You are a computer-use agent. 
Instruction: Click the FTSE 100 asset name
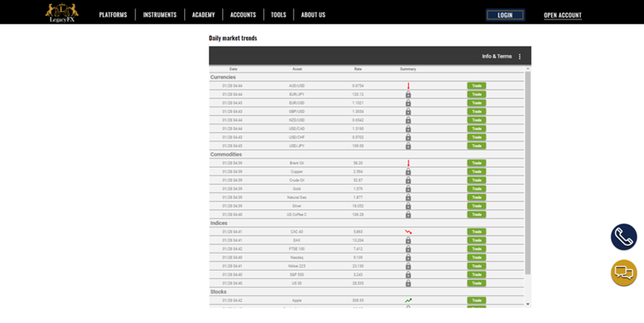(297, 249)
